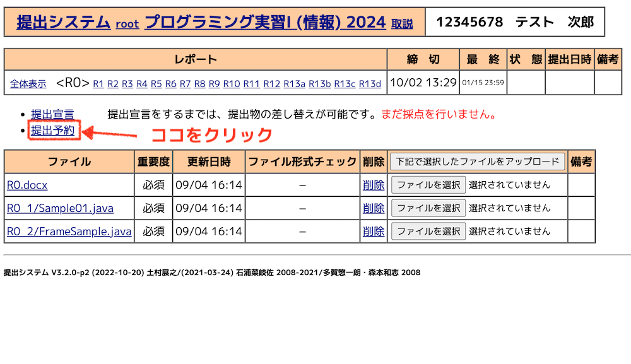This screenshot has height=364, width=631.
Task: Delete FrameSample.java using its 削除 link
Action: (x=374, y=232)
